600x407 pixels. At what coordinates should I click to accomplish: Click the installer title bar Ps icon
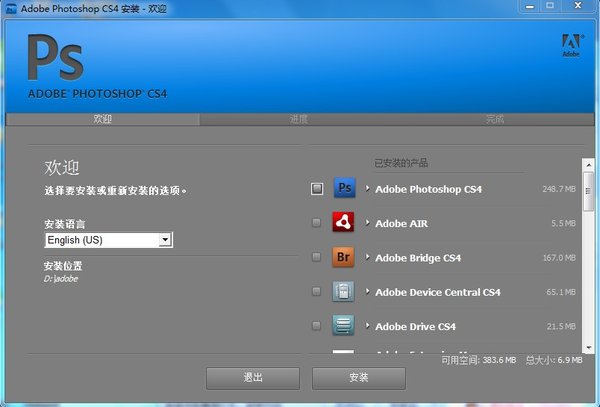[x=10, y=8]
